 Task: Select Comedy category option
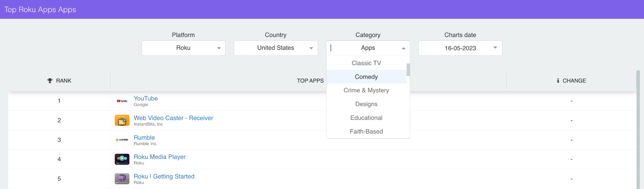point(366,77)
